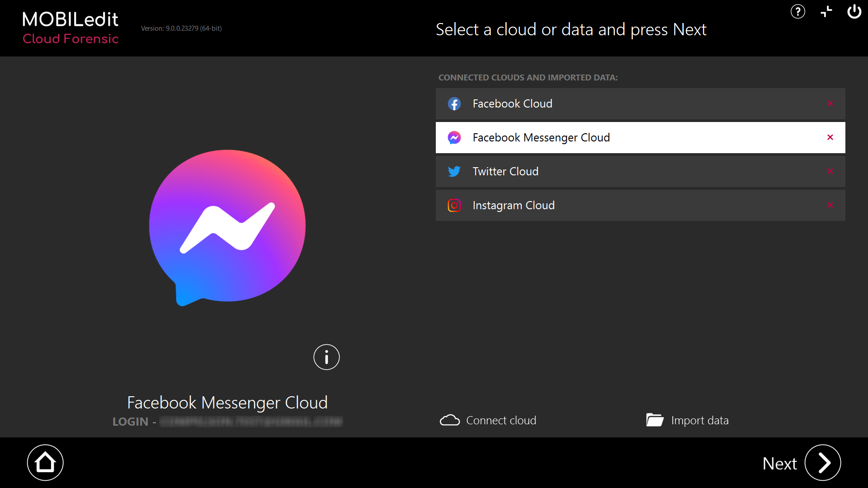Remove Facebook Messenger Cloud with its X
This screenshot has height=488, width=868.
[x=830, y=137]
